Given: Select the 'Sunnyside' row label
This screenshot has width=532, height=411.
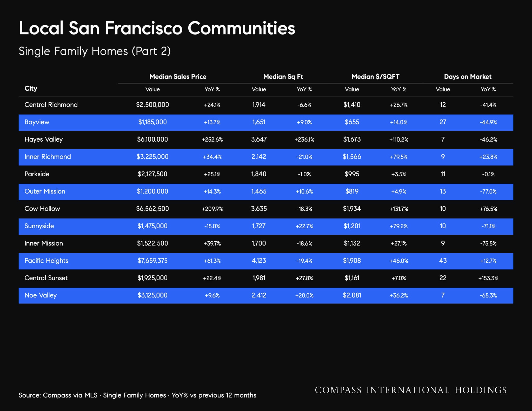Looking at the screenshot, I should pyautogui.click(x=39, y=226).
